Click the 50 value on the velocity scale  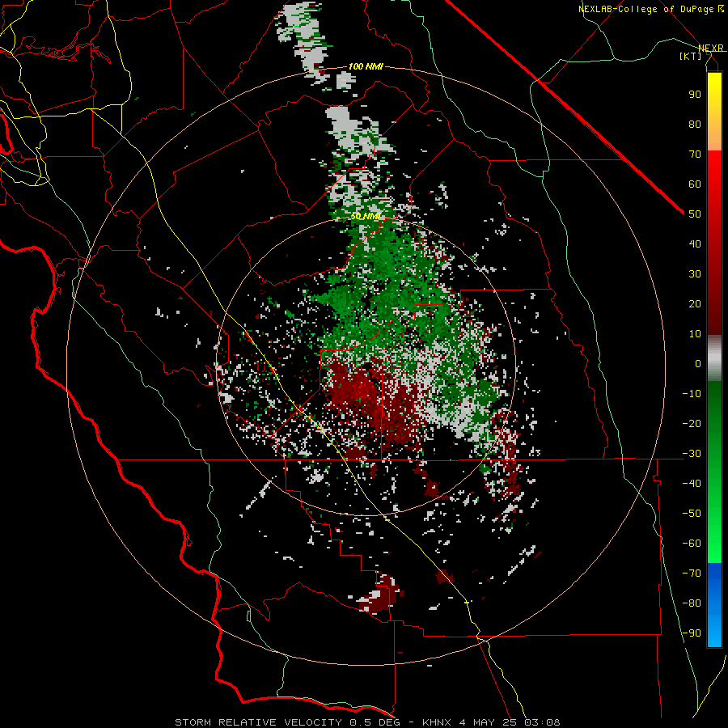pyautogui.click(x=695, y=214)
